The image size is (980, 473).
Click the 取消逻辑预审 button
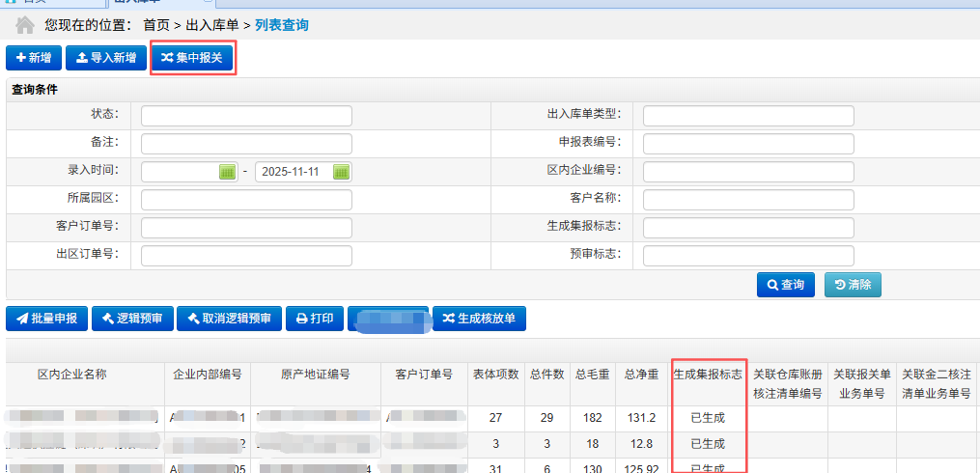[x=229, y=319]
